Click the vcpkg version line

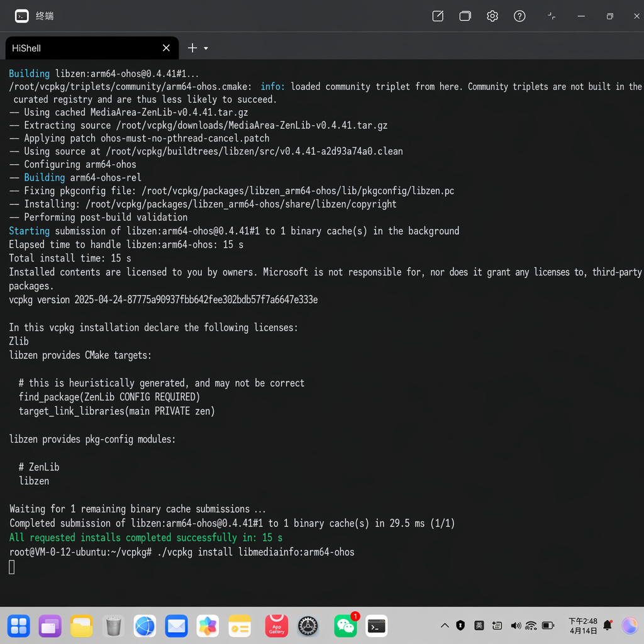point(164,299)
